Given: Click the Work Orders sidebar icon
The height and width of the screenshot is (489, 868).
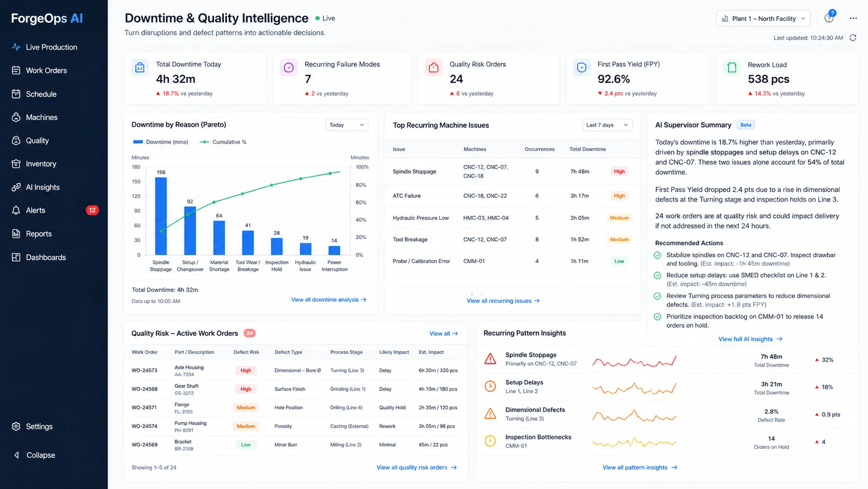Looking at the screenshot, I should click(16, 70).
